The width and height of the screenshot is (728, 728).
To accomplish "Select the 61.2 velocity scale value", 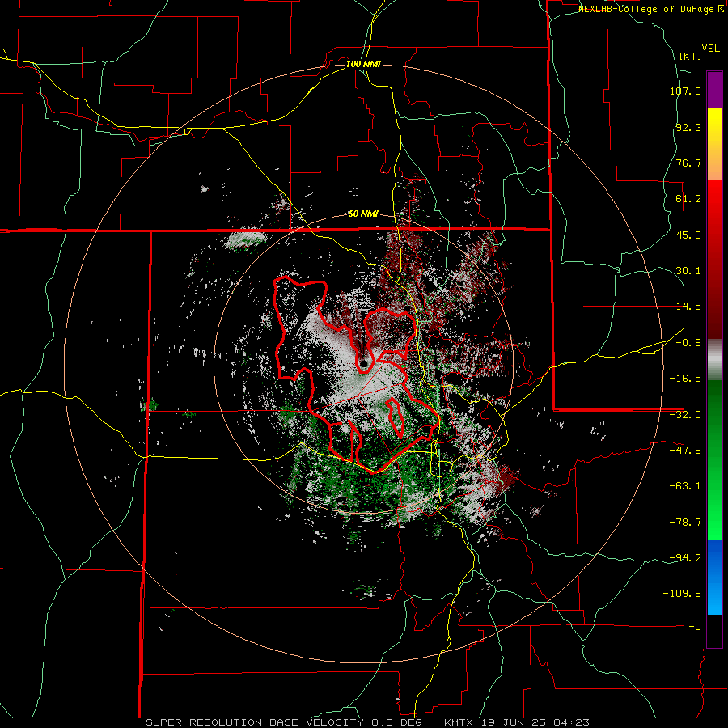I will click(688, 199).
